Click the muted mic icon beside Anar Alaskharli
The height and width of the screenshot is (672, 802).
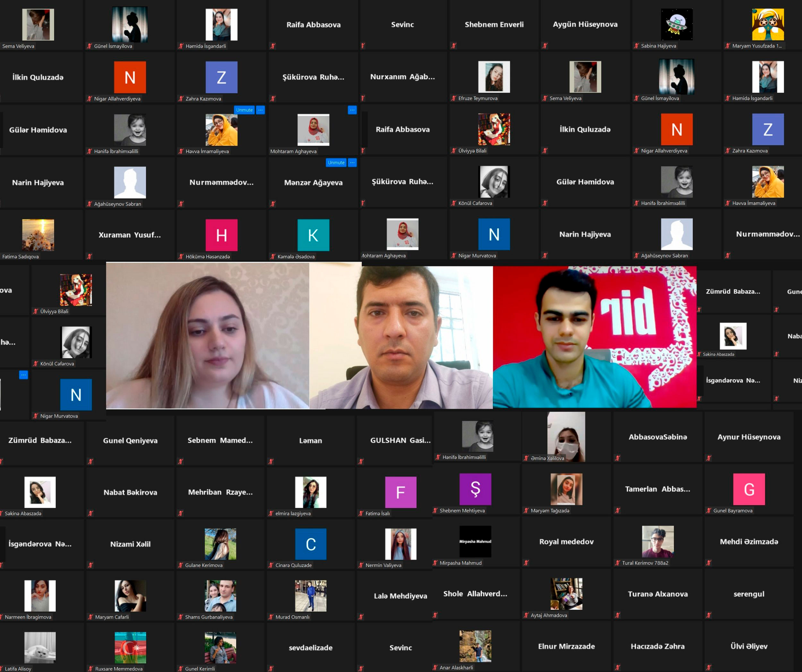click(x=435, y=668)
